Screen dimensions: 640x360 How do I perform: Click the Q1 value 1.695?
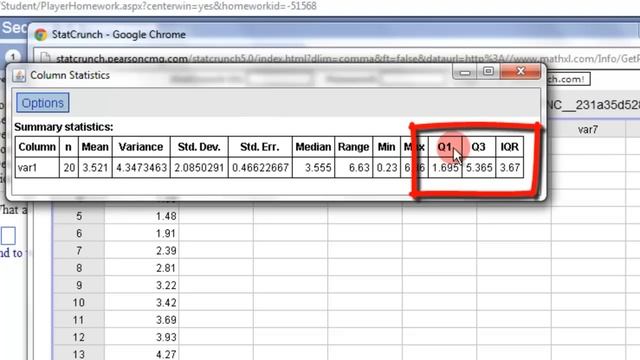[x=445, y=168]
